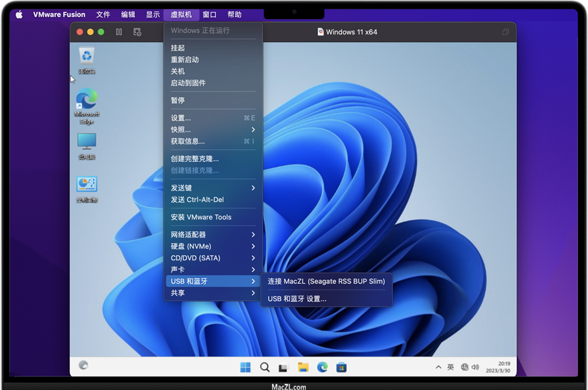The height and width of the screenshot is (390, 588).
Task: Open the Recycle Bin desktop icon
Action: (87, 59)
